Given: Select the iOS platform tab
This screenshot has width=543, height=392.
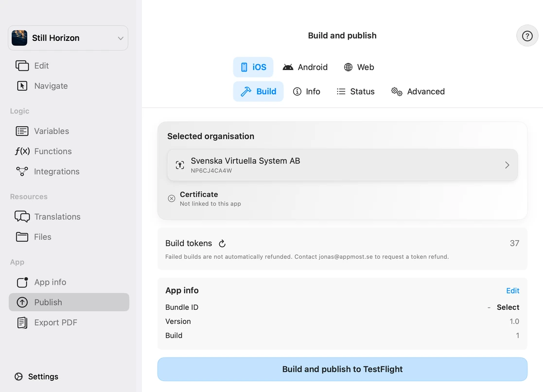Looking at the screenshot, I should point(253,67).
